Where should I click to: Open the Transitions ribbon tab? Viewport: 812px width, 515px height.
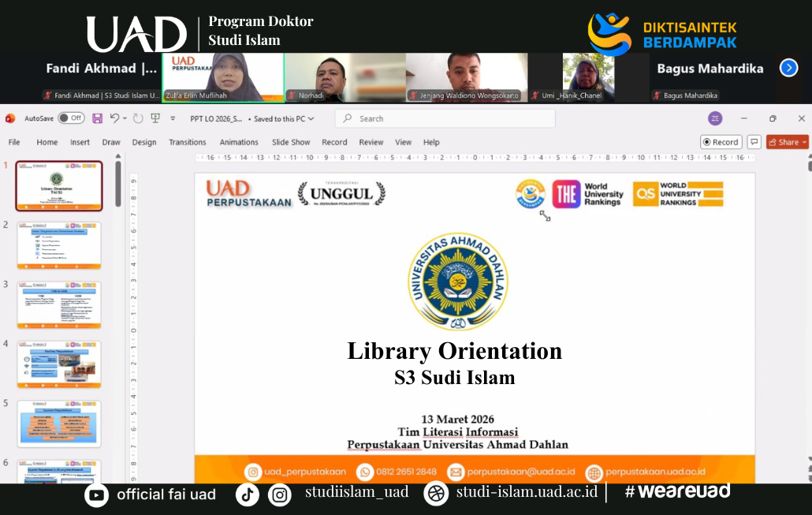tap(187, 142)
